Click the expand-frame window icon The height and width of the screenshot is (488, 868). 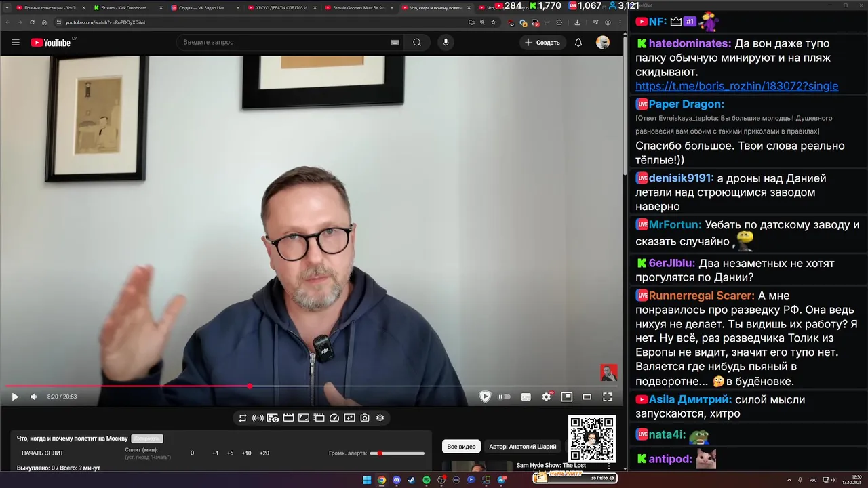pyautogui.click(x=304, y=418)
